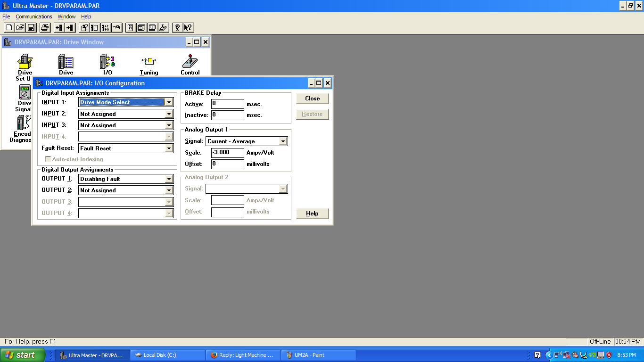Screen dimensions: 644x362
Task: Open Analog Output 1 Signal dropdown
Action: point(283,141)
